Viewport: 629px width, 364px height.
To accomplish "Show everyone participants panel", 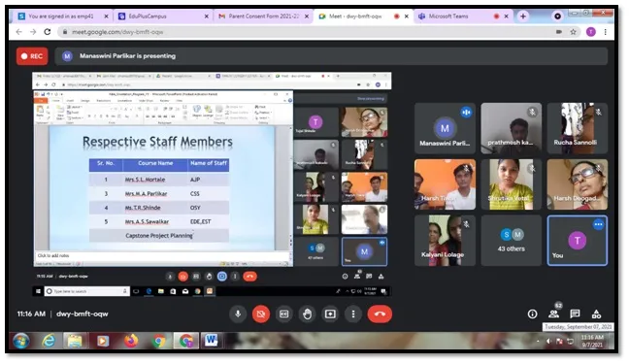I will pos(554,314).
